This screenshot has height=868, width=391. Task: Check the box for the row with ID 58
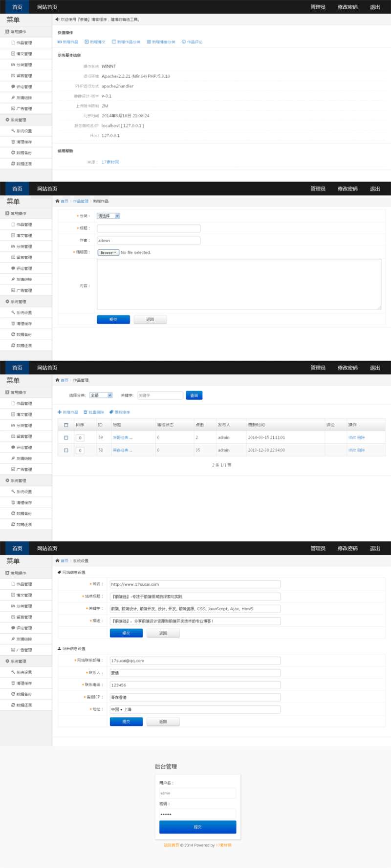tap(66, 450)
